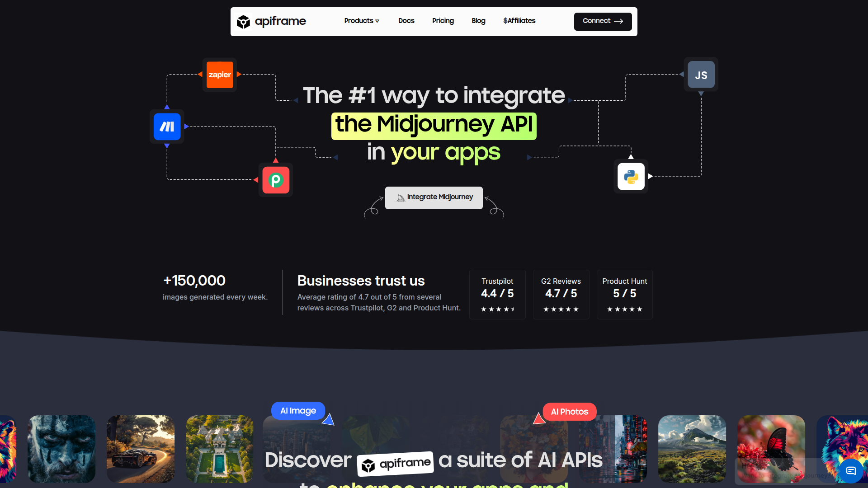Click the apiframe logo in the navbar

pyautogui.click(x=271, y=21)
